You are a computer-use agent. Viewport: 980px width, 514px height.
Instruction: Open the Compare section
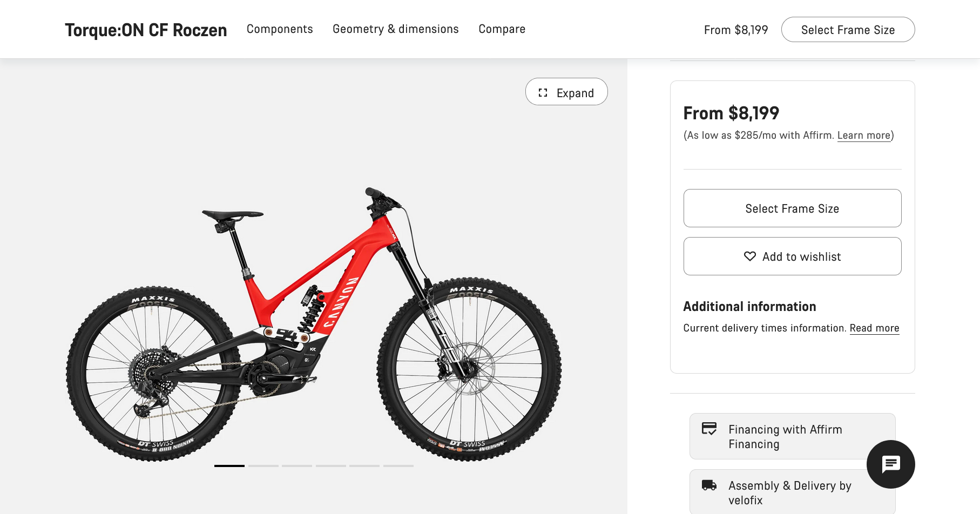click(502, 29)
